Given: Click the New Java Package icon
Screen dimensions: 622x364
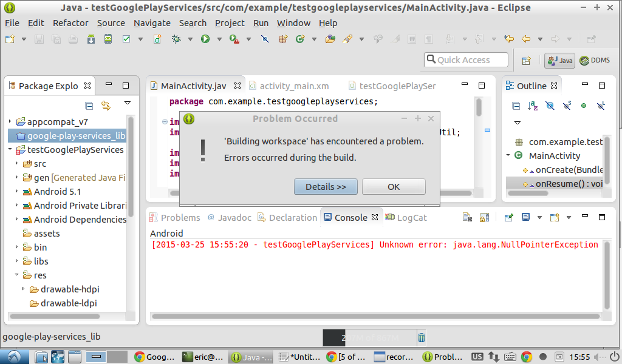Looking at the screenshot, I should click(x=283, y=39).
